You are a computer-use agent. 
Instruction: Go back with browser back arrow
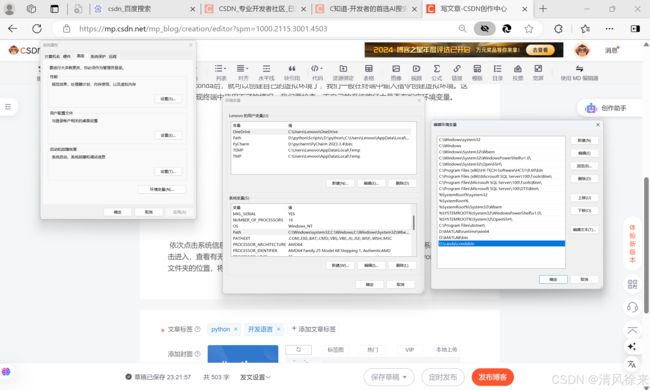(13, 29)
